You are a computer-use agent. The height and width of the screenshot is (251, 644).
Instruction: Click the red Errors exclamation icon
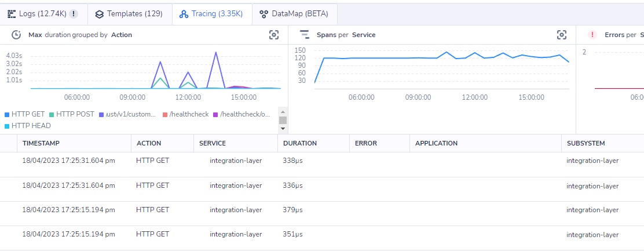tap(592, 35)
